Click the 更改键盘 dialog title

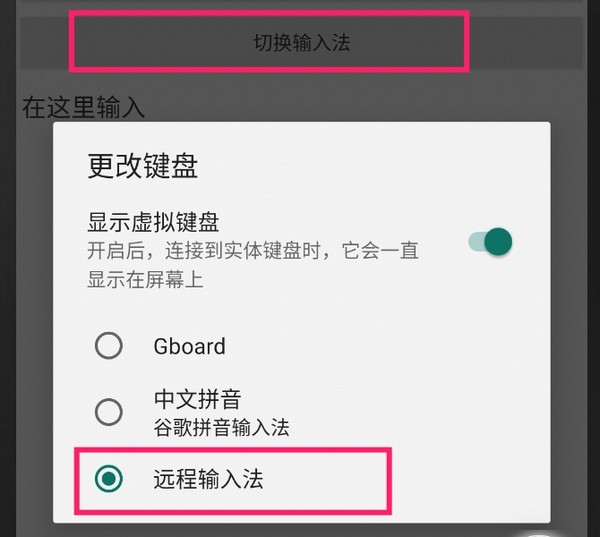click(x=143, y=167)
